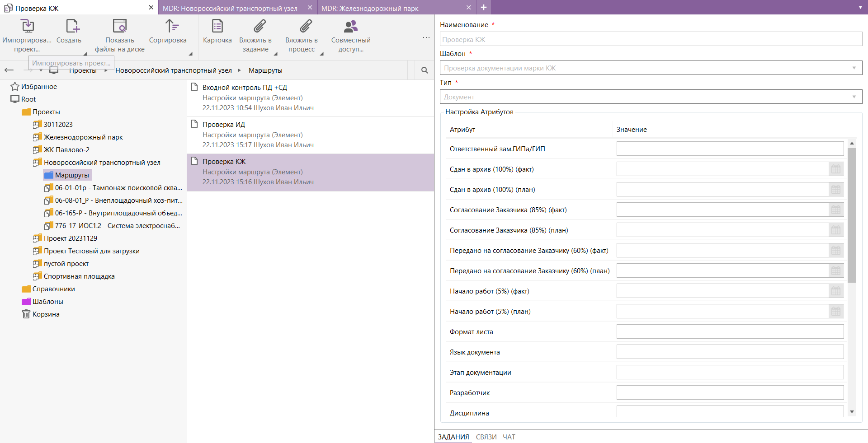The width and height of the screenshot is (868, 443).
Task: Click Показать файлы на диске icon
Action: 120,26
